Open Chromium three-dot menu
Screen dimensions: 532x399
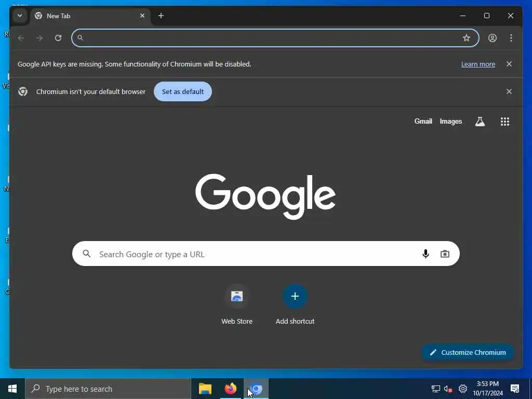point(511,38)
